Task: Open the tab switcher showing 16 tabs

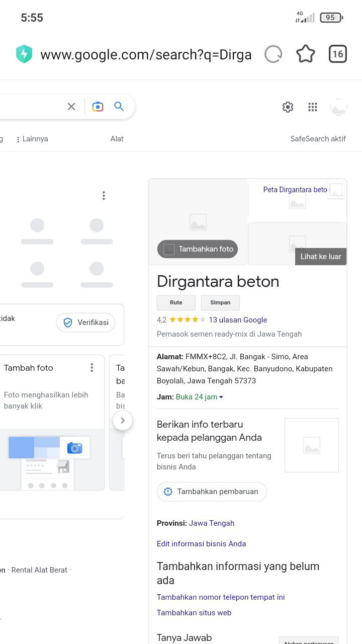Action: pyautogui.click(x=338, y=54)
